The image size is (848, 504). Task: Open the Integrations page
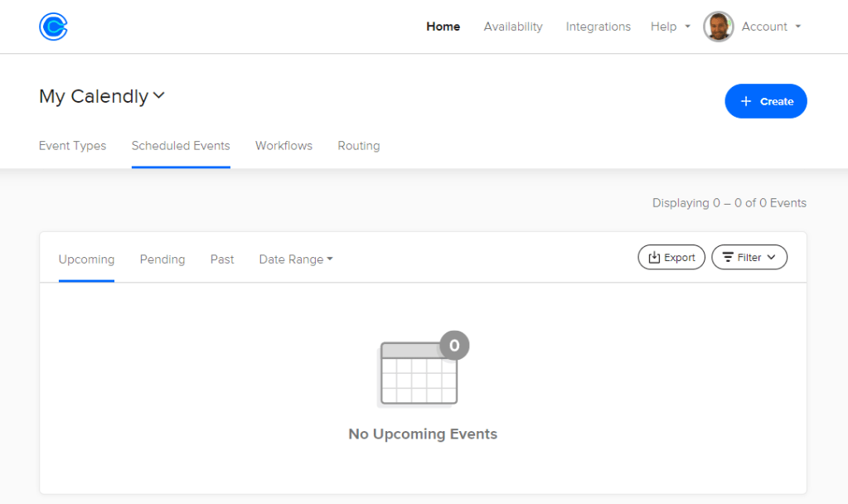598,27
